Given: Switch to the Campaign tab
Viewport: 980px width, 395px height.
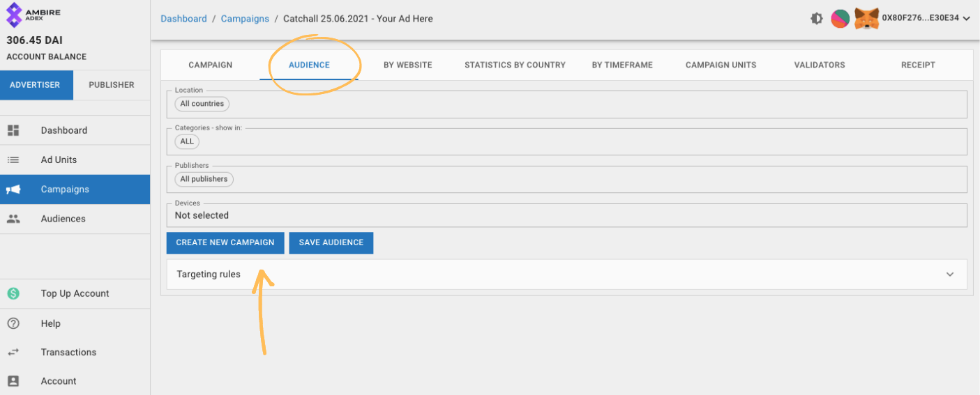Looking at the screenshot, I should click(211, 65).
